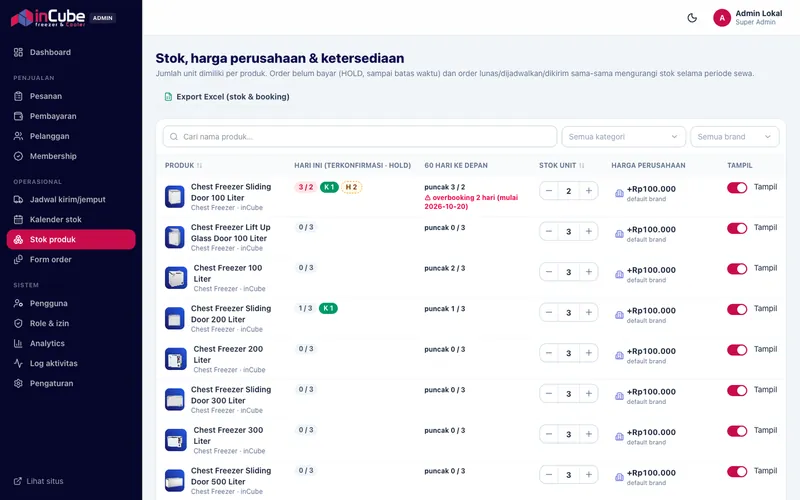Image resolution: width=800 pixels, height=500 pixels.
Task: Click +Rp100.000 price for Chest Freezer 100 Liter
Action: pos(651,270)
